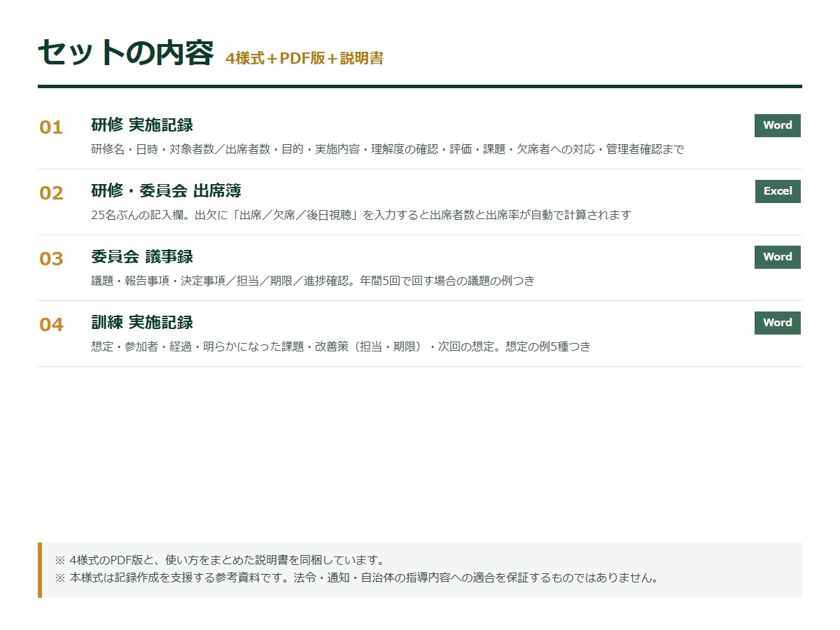Click the item number 02
Screen dimensions: 840x630
coord(51,193)
